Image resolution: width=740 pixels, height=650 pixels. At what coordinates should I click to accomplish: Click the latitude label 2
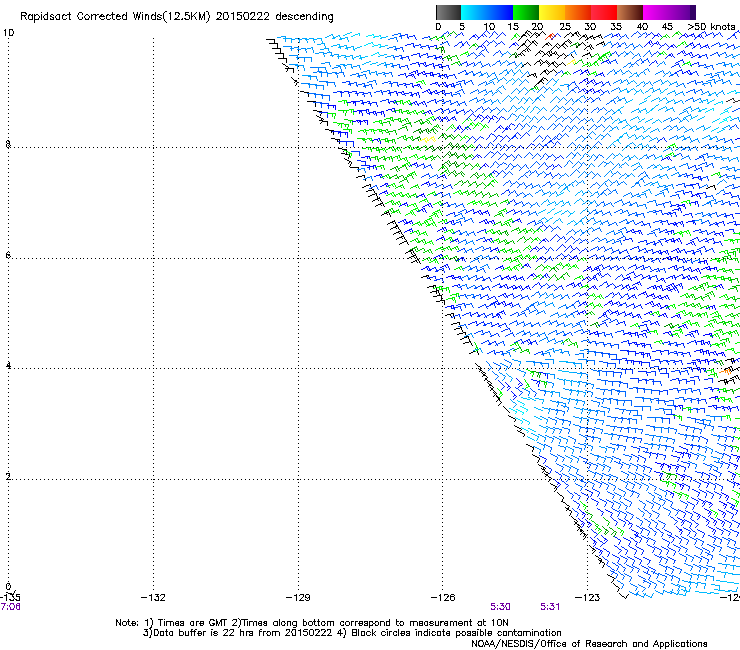tap(8, 477)
